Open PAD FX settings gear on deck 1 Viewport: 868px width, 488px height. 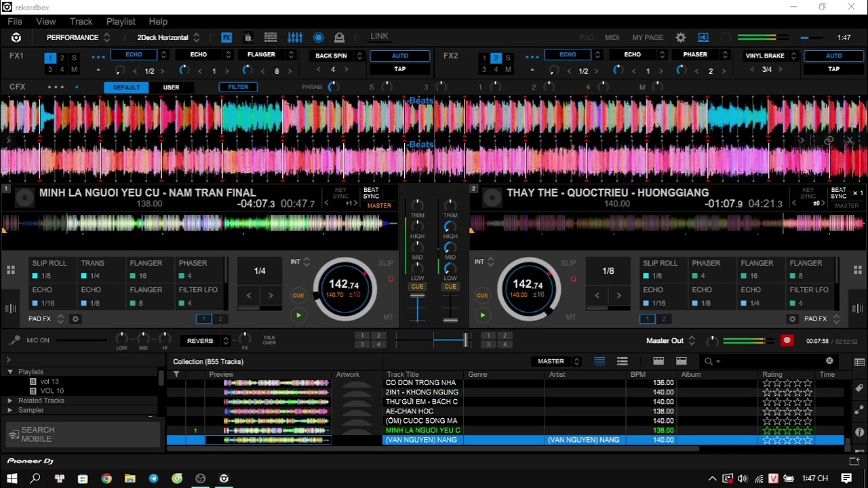pos(76,319)
